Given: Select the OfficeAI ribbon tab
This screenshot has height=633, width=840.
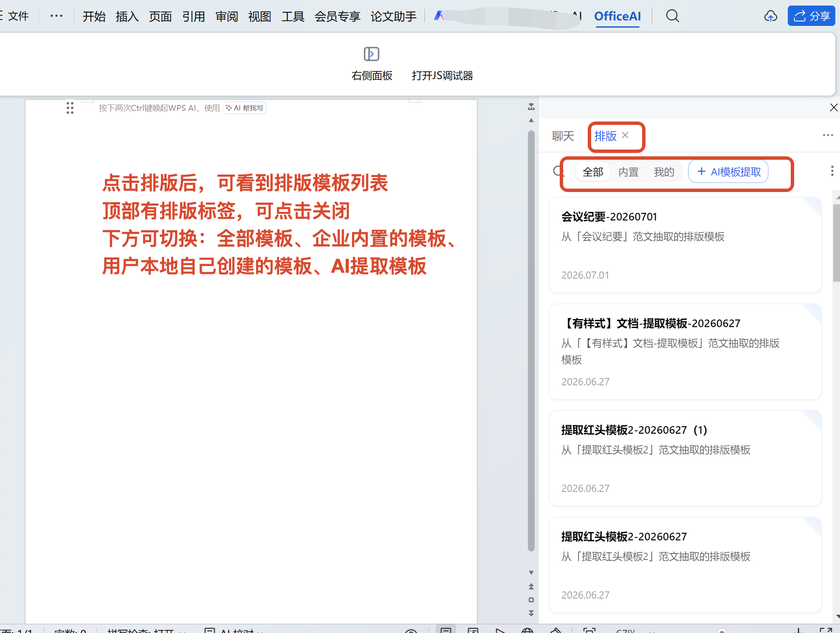Looking at the screenshot, I should point(617,16).
